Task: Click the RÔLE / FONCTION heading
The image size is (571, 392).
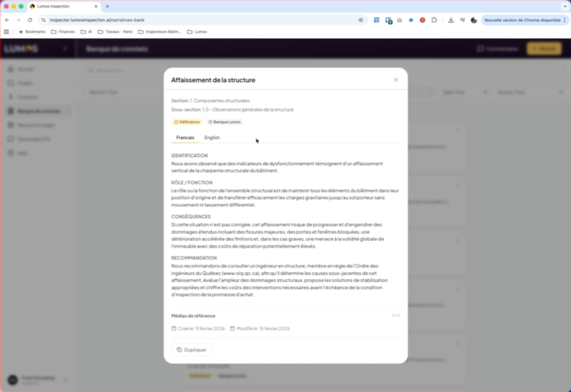Action: click(192, 182)
